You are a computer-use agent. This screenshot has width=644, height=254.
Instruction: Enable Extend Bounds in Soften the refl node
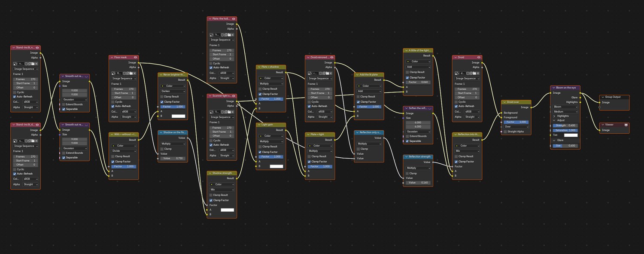click(x=407, y=136)
